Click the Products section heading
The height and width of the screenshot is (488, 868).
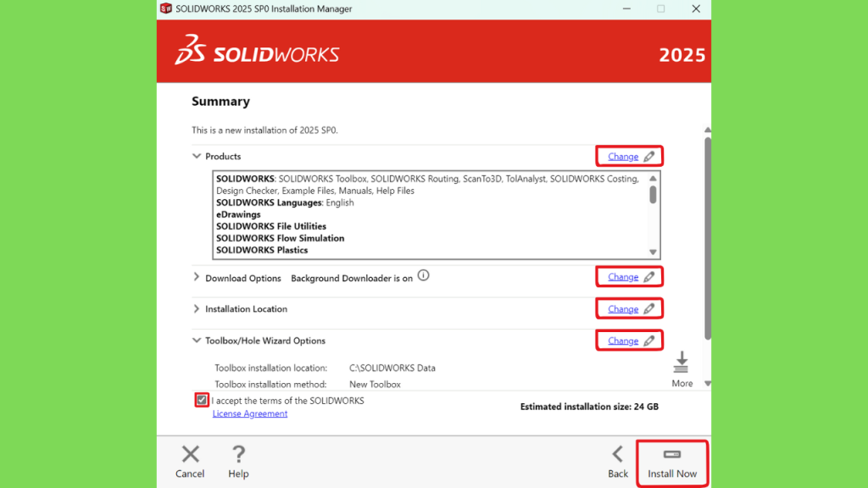223,157
